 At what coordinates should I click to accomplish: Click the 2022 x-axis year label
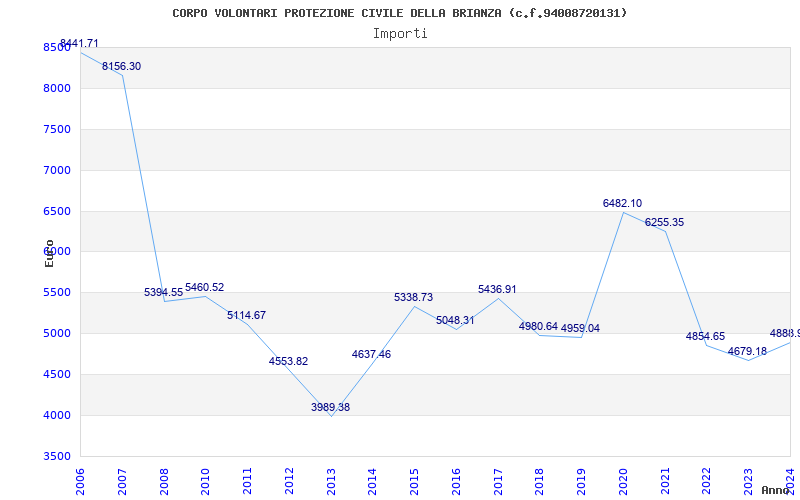point(707,482)
